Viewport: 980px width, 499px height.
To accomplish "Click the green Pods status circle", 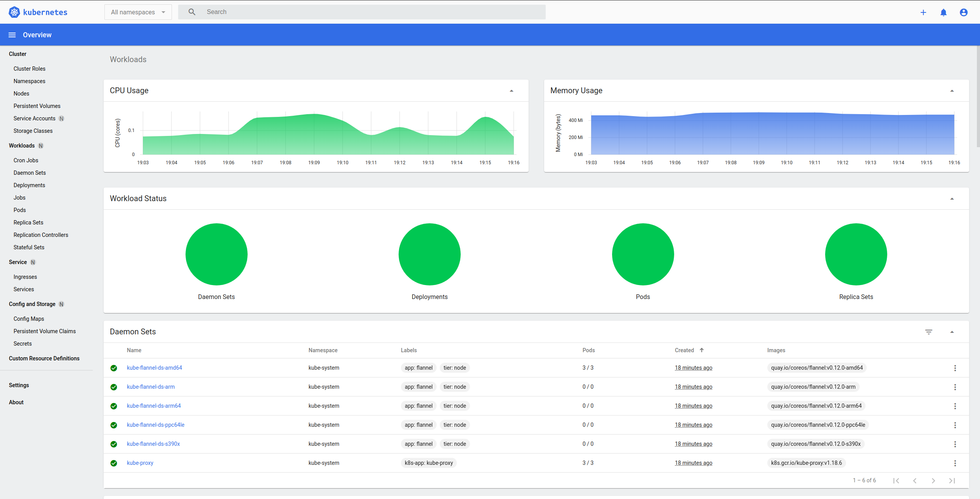I will coord(643,254).
